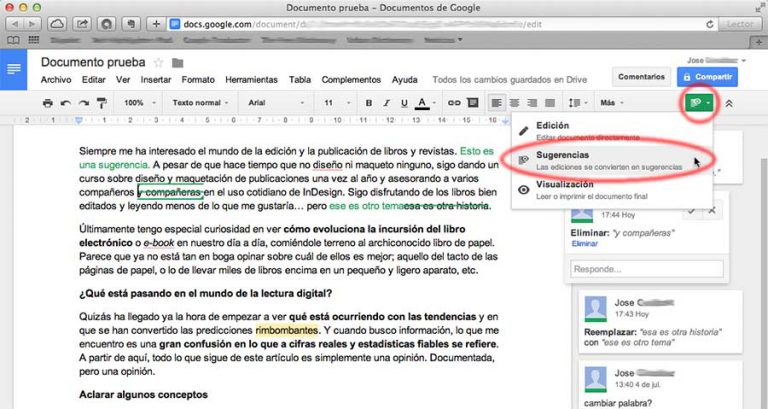
Task: Click the iCloud tabs icon
Action: [x=57, y=24]
